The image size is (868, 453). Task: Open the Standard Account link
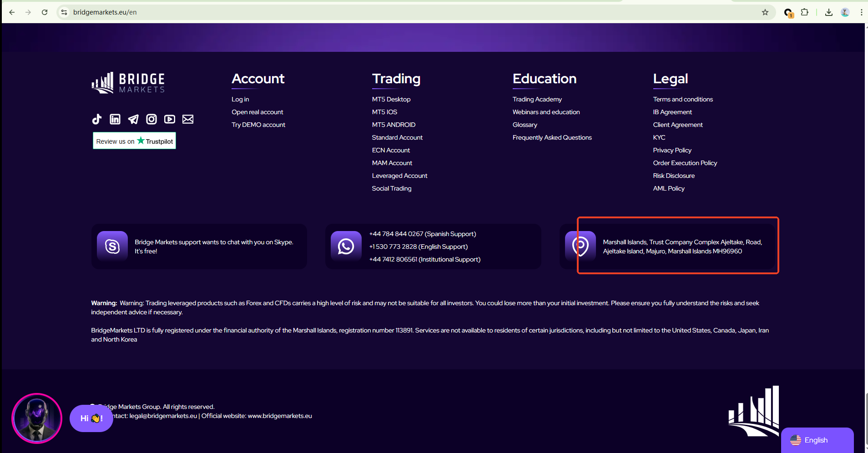[397, 137]
